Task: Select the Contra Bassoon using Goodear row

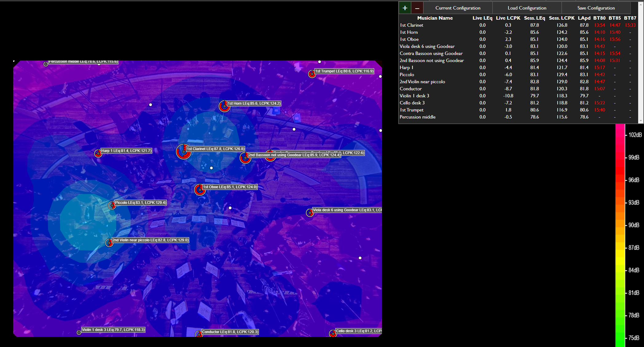Action: point(518,53)
